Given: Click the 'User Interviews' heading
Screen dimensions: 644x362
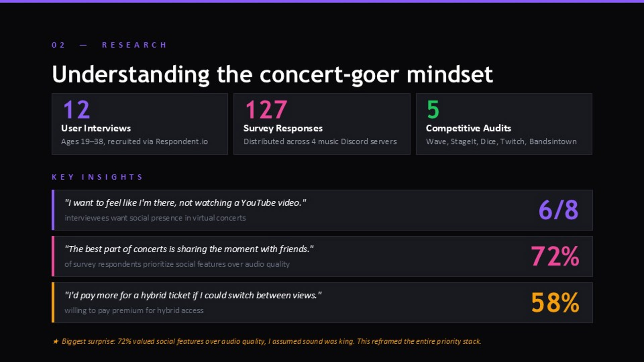Looking at the screenshot, I should point(96,128).
